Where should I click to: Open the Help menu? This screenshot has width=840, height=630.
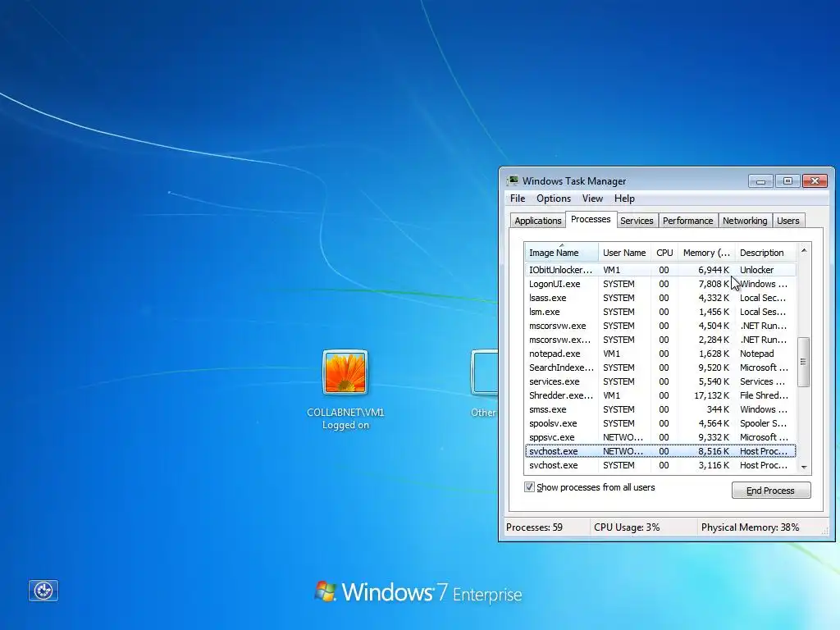[624, 199]
